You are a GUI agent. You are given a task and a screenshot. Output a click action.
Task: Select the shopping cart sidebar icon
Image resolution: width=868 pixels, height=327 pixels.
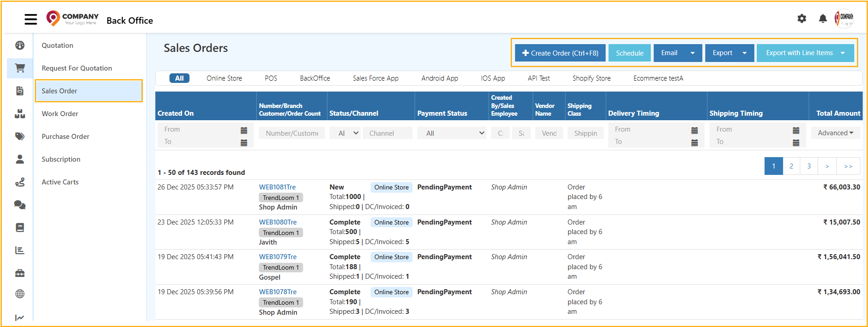click(20, 68)
